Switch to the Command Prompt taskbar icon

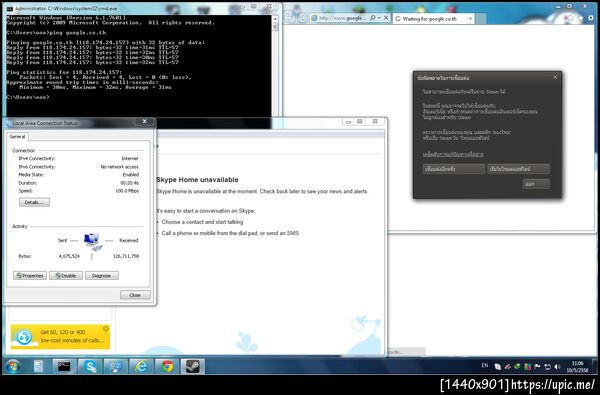[64, 367]
